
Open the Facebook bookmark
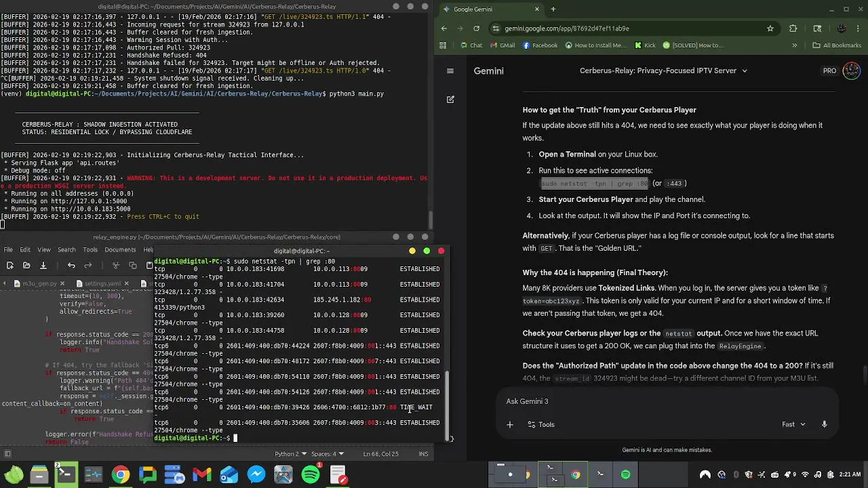click(x=540, y=45)
